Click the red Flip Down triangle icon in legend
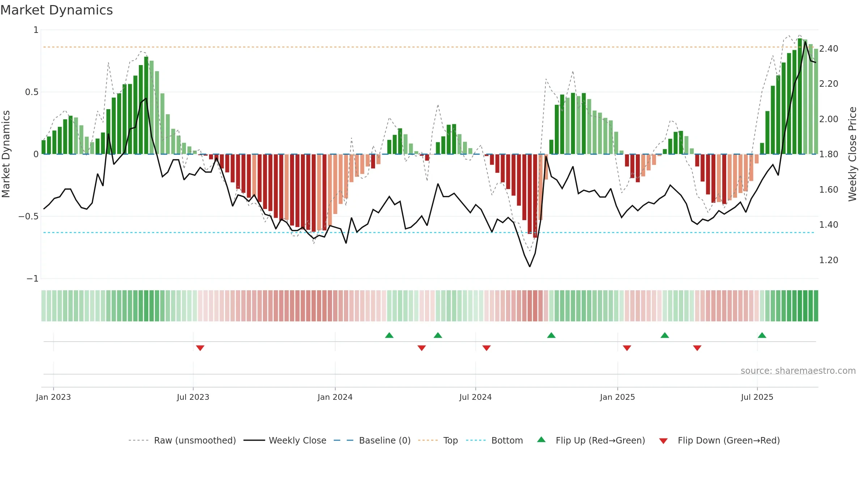This screenshot has width=868, height=488. point(663,441)
